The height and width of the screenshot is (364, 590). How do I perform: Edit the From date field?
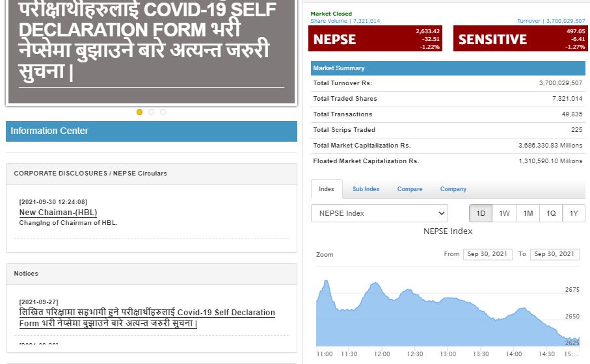(487, 254)
